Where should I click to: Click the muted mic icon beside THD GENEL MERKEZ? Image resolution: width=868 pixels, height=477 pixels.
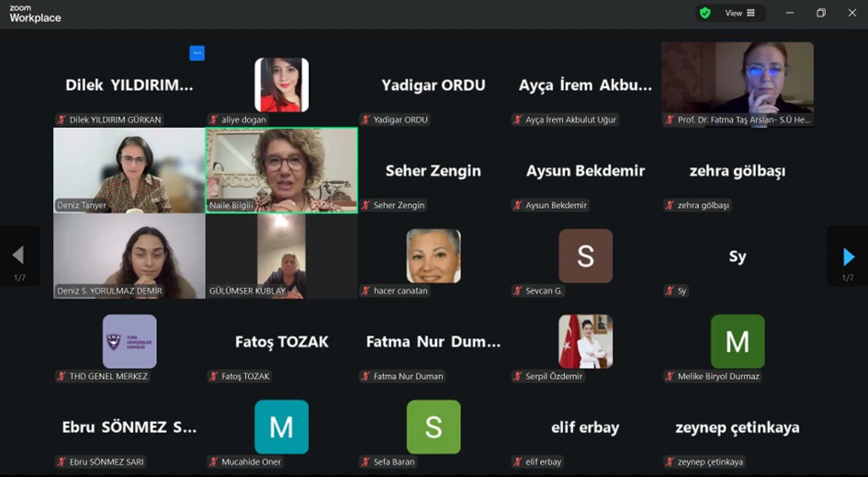click(62, 376)
